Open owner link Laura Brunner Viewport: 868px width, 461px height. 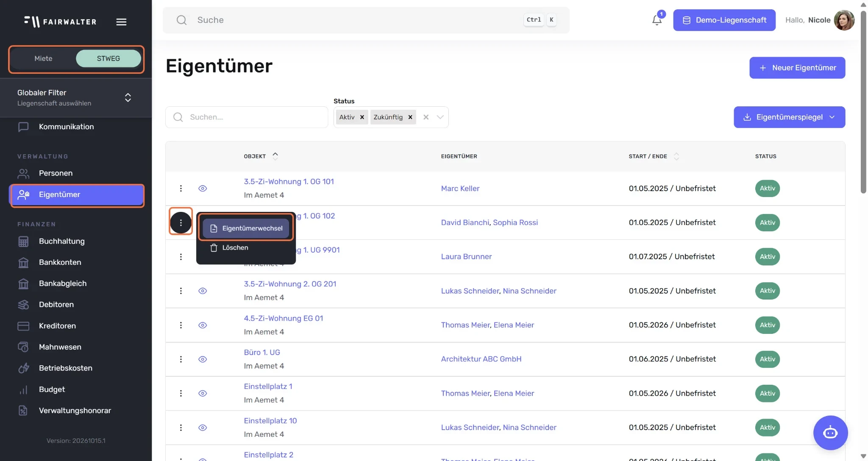(x=466, y=257)
